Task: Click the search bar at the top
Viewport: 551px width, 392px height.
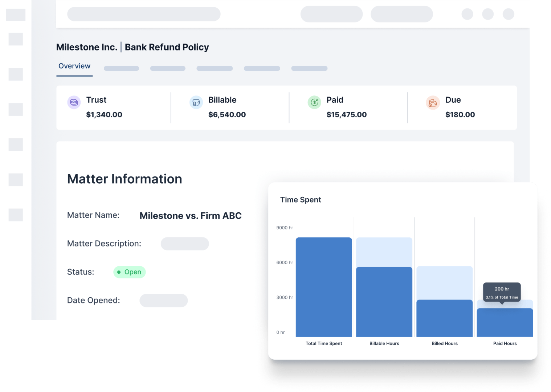Action: pos(144,14)
